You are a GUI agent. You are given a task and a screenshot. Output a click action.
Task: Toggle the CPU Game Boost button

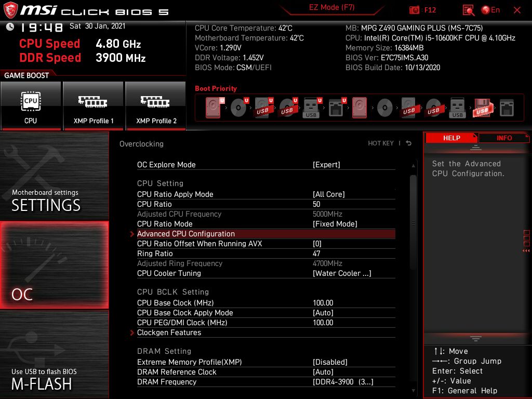point(31,105)
